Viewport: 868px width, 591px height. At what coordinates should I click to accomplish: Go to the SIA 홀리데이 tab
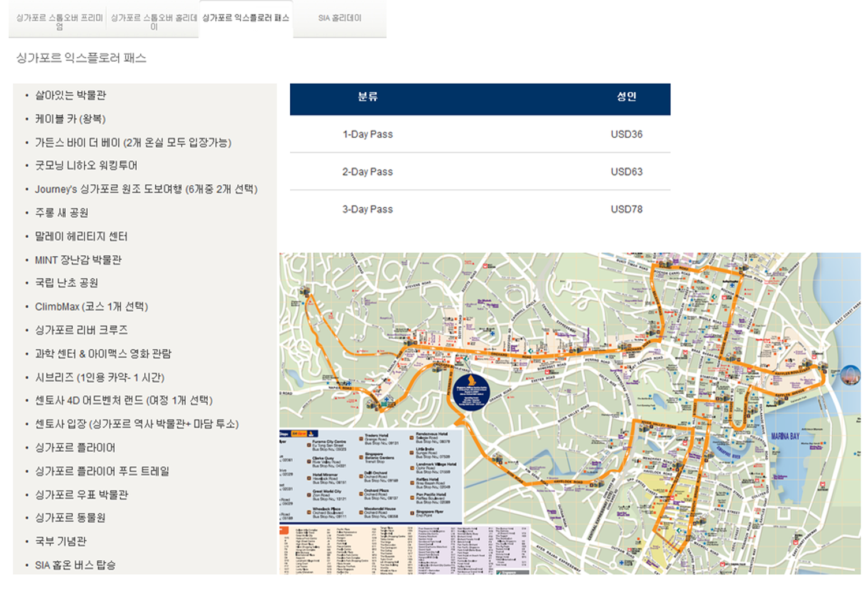pos(339,18)
